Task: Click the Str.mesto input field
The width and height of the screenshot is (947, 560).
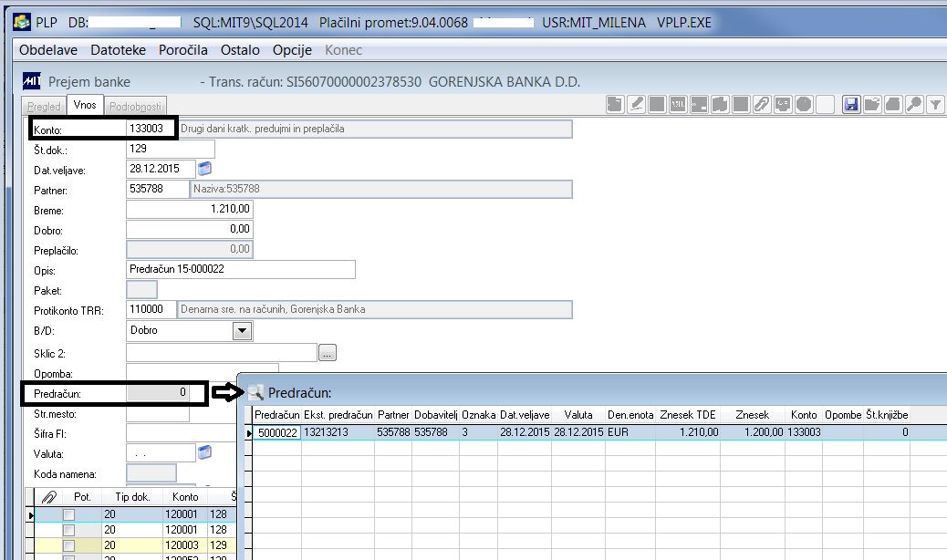Action: (x=158, y=413)
